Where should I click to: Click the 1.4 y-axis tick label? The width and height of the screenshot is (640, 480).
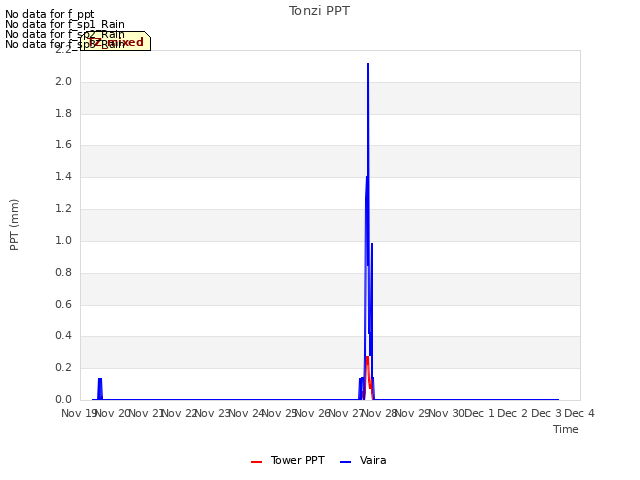[x=63, y=177]
